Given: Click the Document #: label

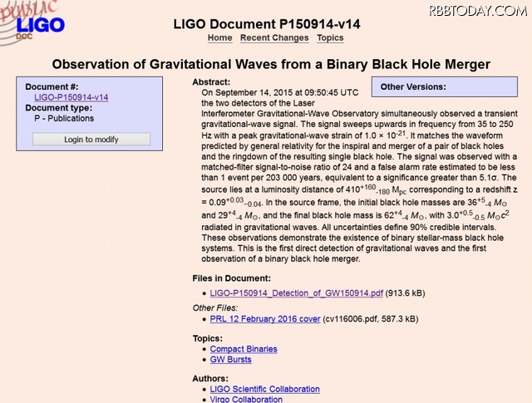Looking at the screenshot, I should (x=52, y=87).
